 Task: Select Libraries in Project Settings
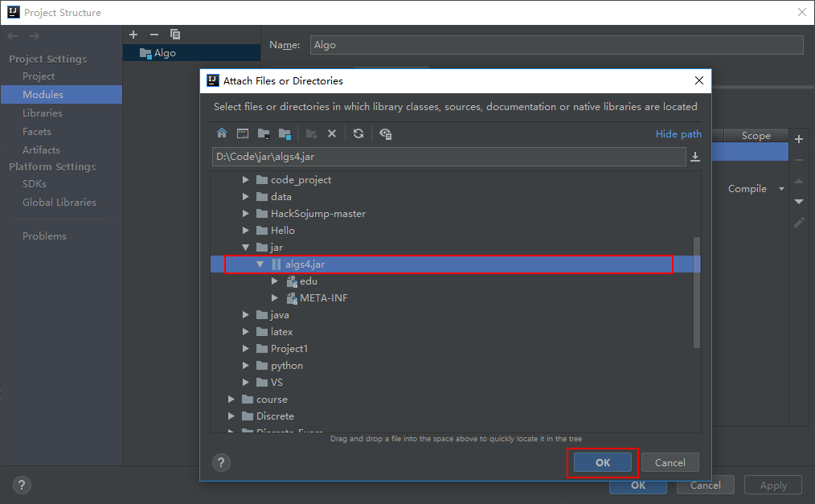(x=43, y=113)
